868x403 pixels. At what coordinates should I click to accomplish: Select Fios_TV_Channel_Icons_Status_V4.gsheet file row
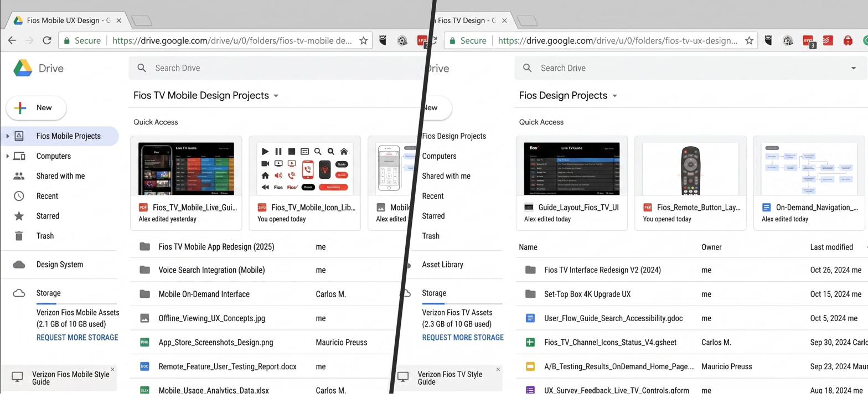691,342
